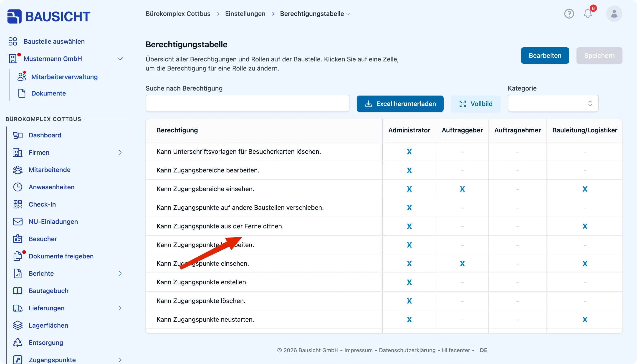Toggle Auftraggeber X for Zugangsbereiche einsehen
Image resolution: width=637 pixels, height=364 pixels.
tap(462, 189)
